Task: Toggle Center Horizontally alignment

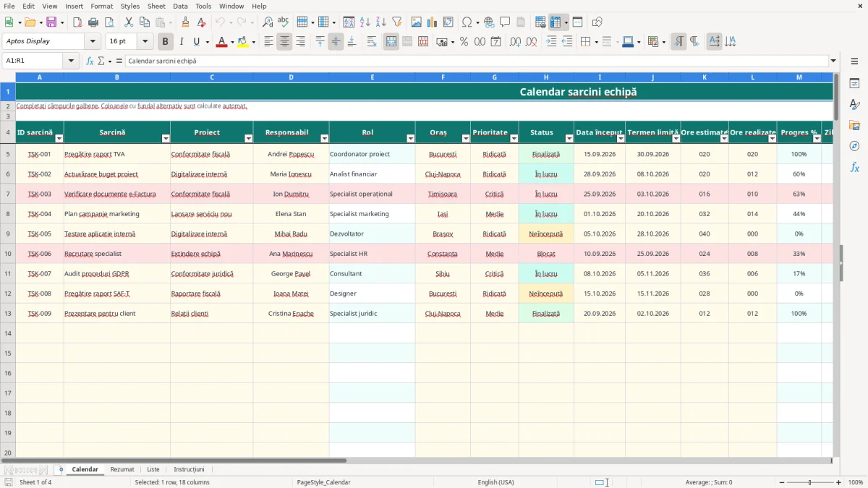Action: pyautogui.click(x=284, y=42)
